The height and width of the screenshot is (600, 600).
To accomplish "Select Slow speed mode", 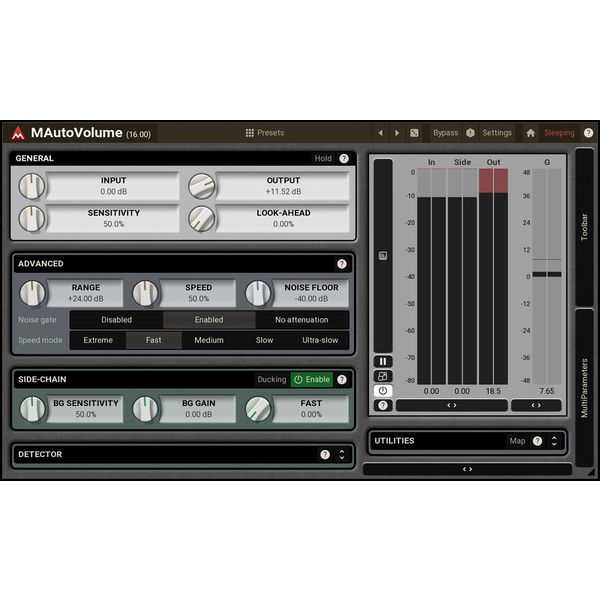I will tap(264, 340).
